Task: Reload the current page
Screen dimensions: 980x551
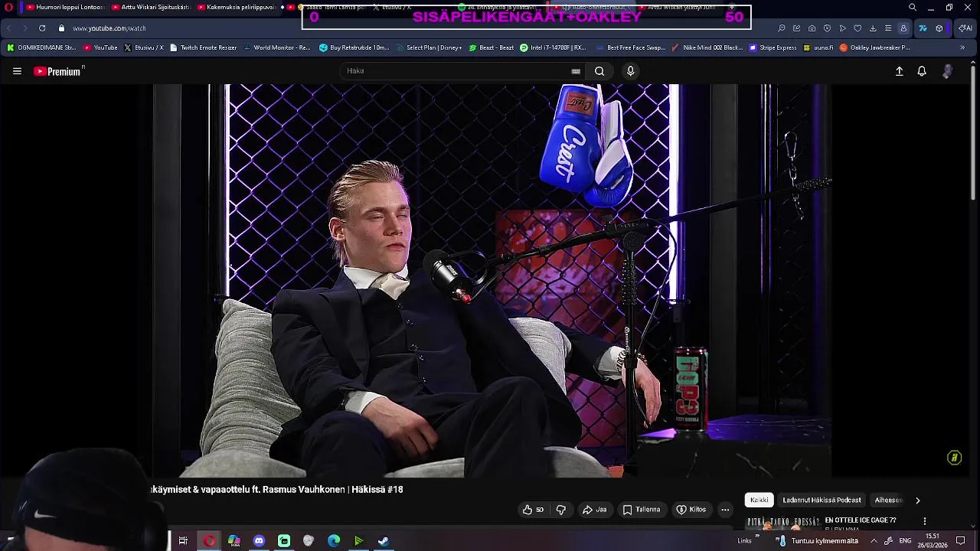Action: [x=42, y=28]
